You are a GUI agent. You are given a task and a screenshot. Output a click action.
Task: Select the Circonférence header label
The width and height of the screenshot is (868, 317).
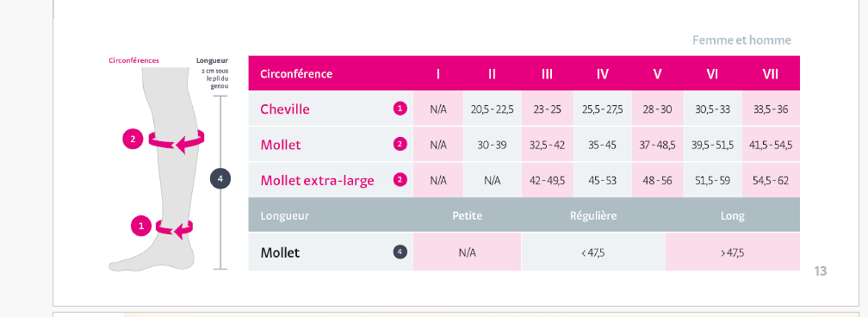pos(296,74)
